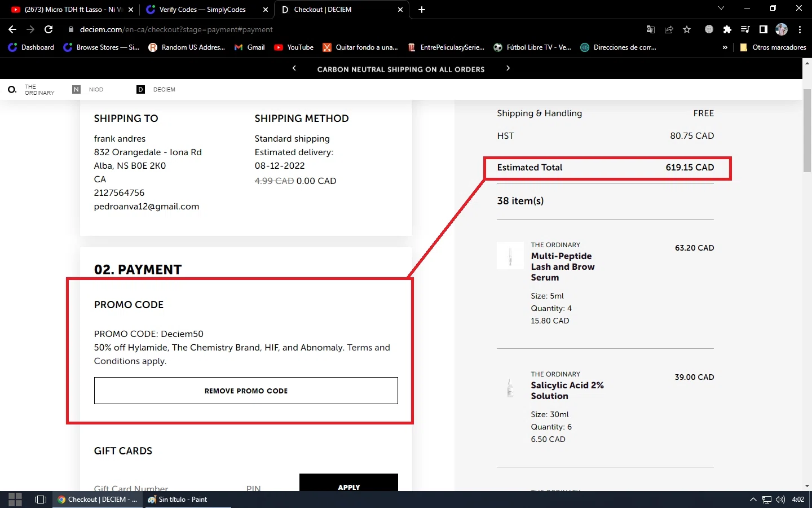This screenshot has height=508, width=812.
Task: Show more bookmarks with double chevron
Action: pyautogui.click(x=725, y=47)
